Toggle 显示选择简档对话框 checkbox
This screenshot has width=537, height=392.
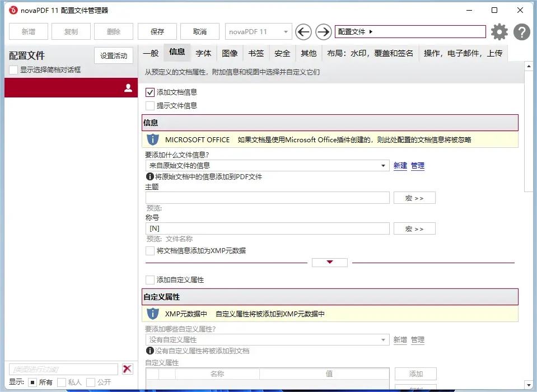pyautogui.click(x=13, y=70)
